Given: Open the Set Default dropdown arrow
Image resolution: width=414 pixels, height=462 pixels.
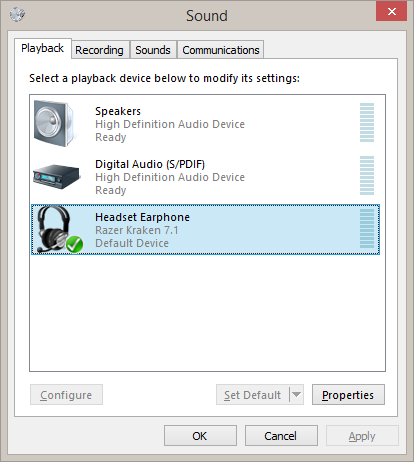Looking at the screenshot, I should (x=296, y=395).
